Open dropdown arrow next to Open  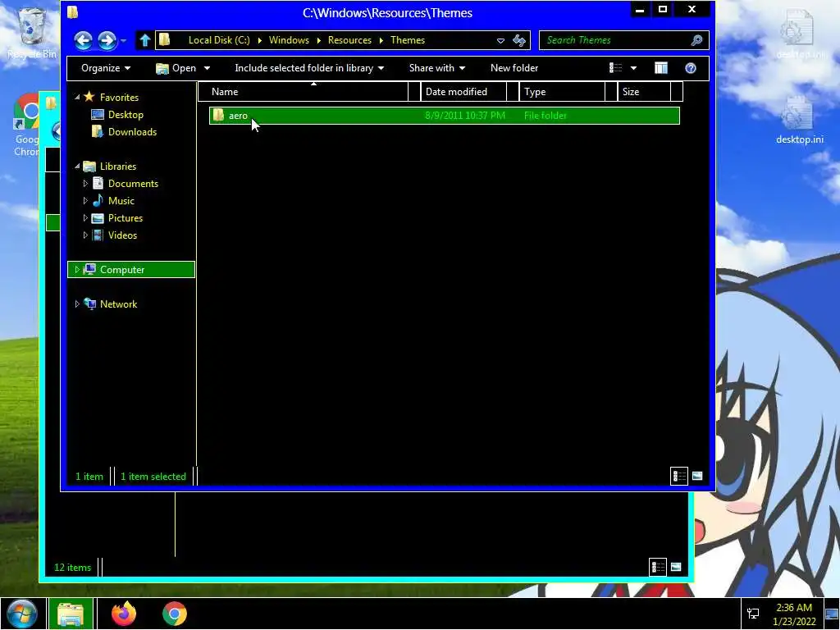tap(207, 68)
